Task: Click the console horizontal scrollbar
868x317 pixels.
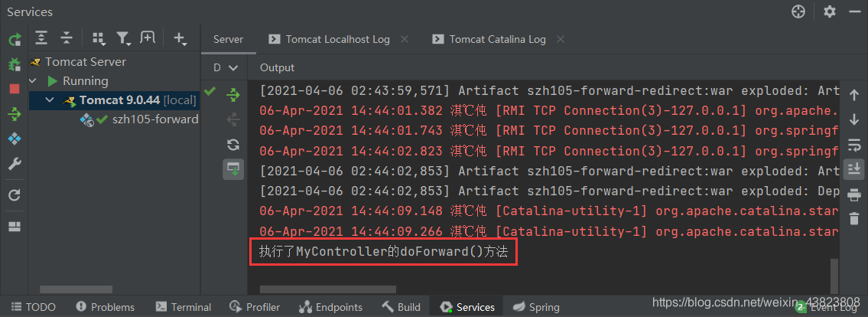Action: (328, 289)
